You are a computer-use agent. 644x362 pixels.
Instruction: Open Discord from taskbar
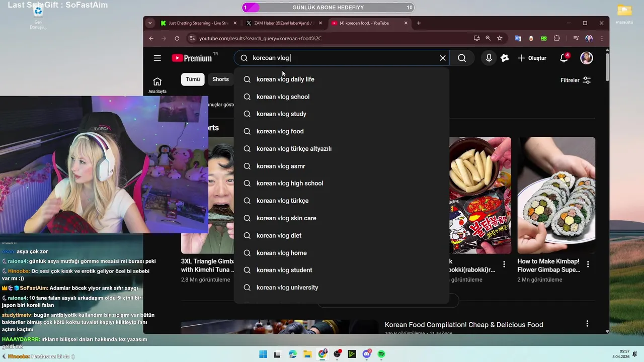point(367,354)
